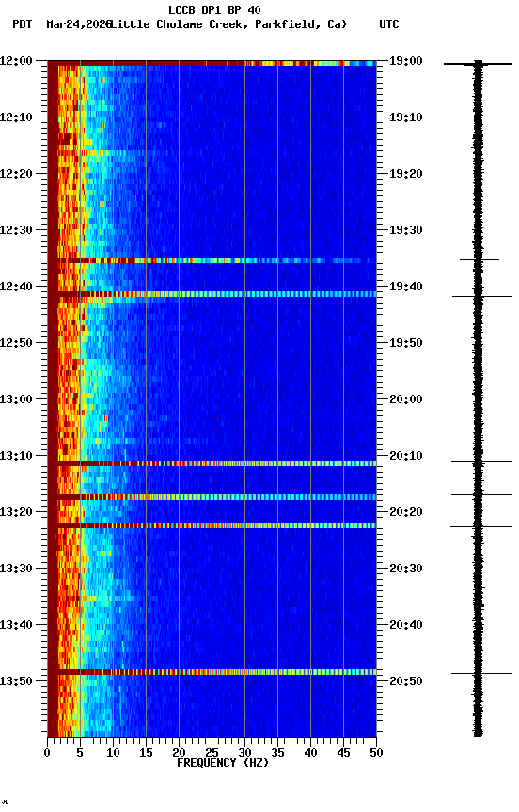
Task: Click the '12:10' PDT time label
Action: click(x=16, y=117)
